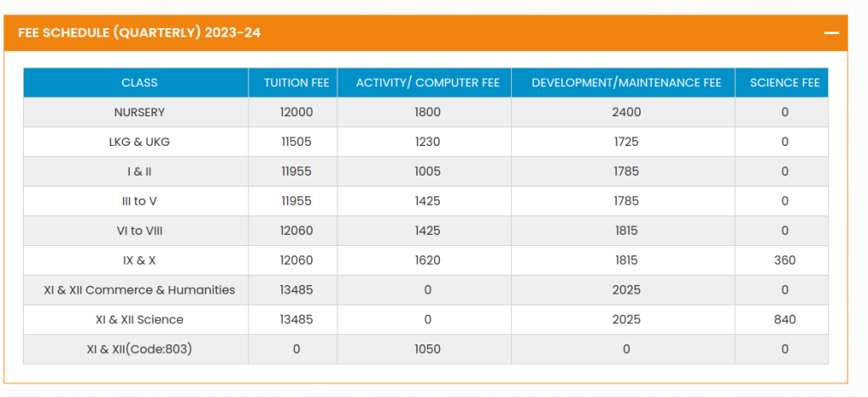Select the LKG & UKG class cell

pyautogui.click(x=139, y=142)
